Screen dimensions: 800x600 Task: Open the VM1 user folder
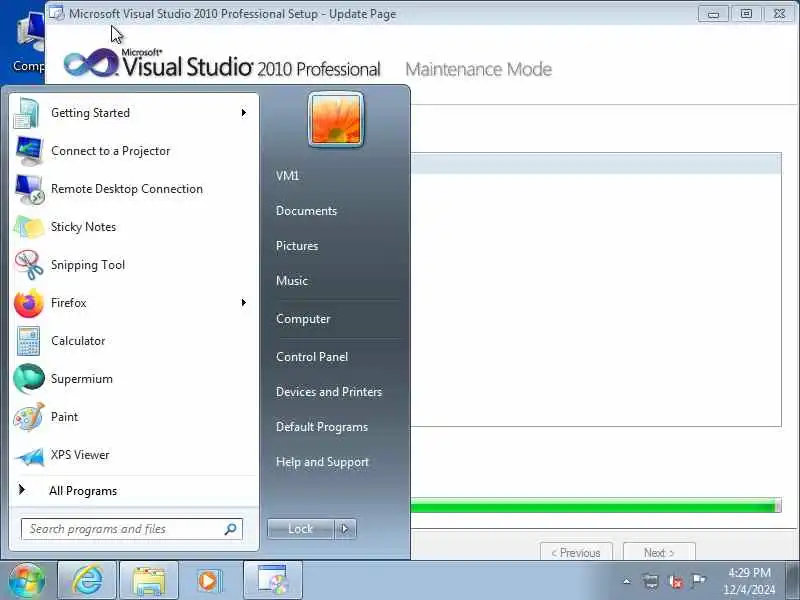(287, 176)
